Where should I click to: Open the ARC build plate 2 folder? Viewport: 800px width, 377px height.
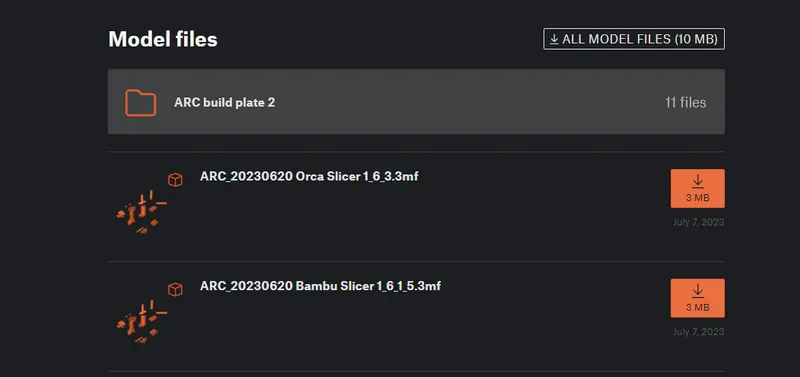click(x=416, y=102)
